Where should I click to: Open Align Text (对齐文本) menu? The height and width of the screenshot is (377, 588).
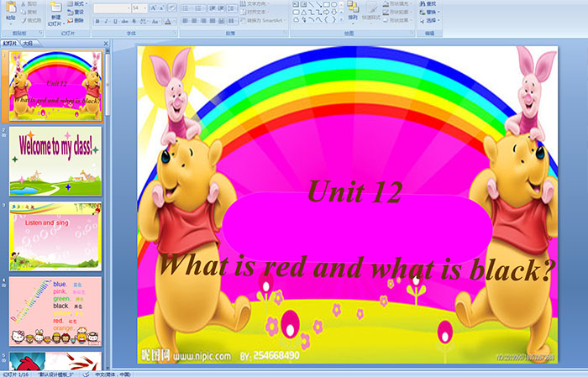pyautogui.click(x=255, y=12)
